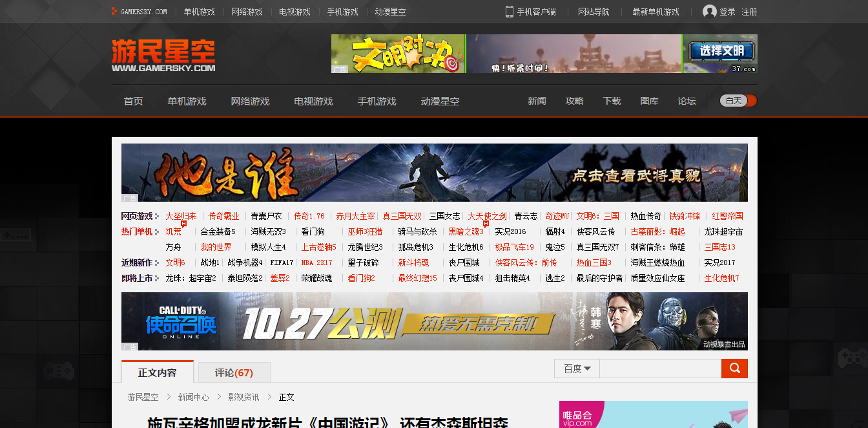The height and width of the screenshot is (428, 868).
Task: Click the 使命召唤 Online 10.27公测 banner
Action: pos(434,321)
